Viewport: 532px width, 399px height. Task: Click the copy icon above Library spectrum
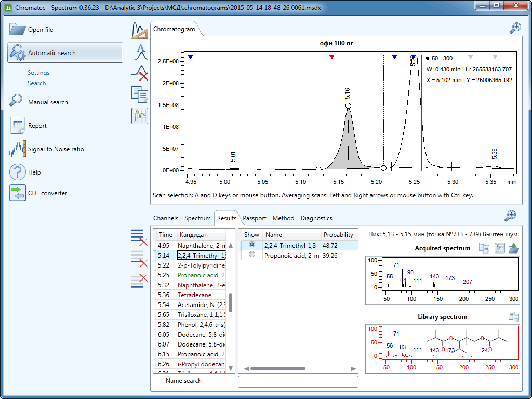pyautogui.click(x=513, y=317)
